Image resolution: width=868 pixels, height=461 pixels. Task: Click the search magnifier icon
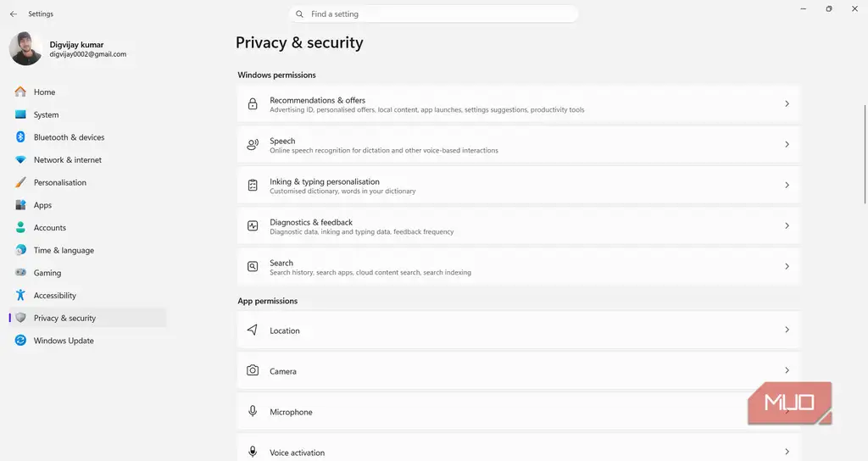(299, 14)
